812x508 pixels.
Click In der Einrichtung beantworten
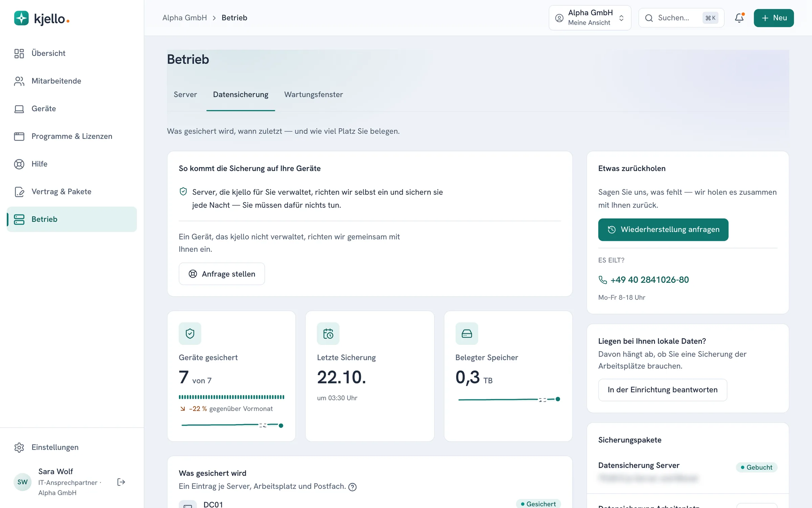662,390
